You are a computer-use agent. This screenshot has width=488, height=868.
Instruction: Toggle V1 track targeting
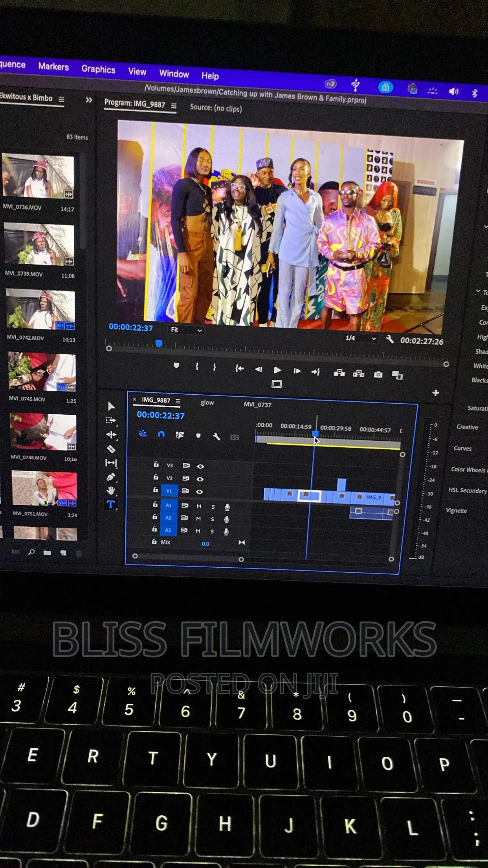coord(169,491)
